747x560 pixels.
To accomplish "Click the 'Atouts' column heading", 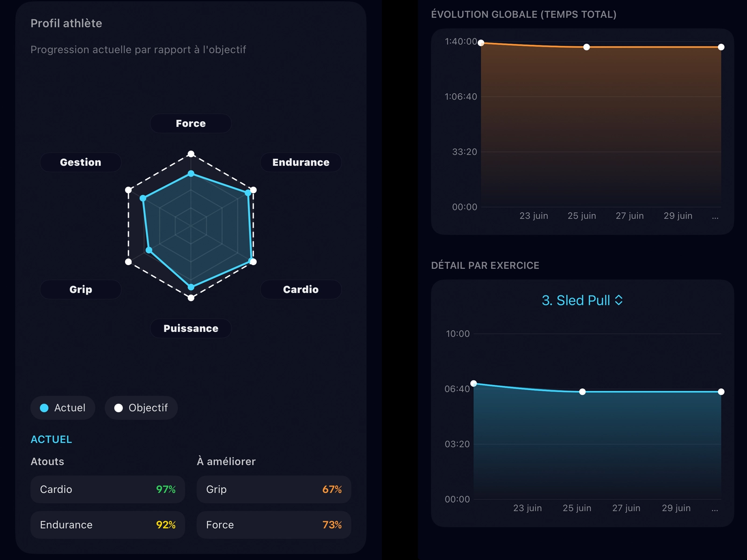I will point(48,462).
